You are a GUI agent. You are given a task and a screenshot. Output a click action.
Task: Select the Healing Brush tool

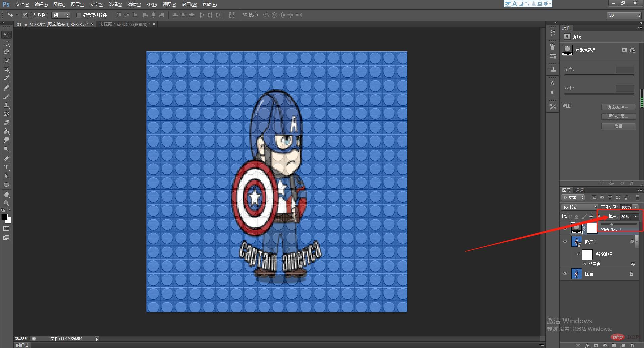coord(6,88)
